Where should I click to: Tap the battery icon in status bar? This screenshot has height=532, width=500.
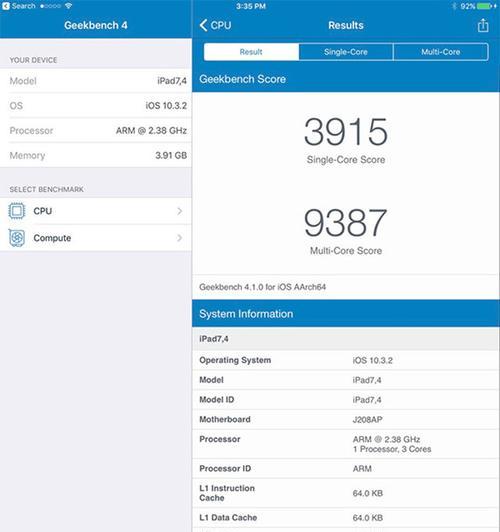tap(485, 6)
